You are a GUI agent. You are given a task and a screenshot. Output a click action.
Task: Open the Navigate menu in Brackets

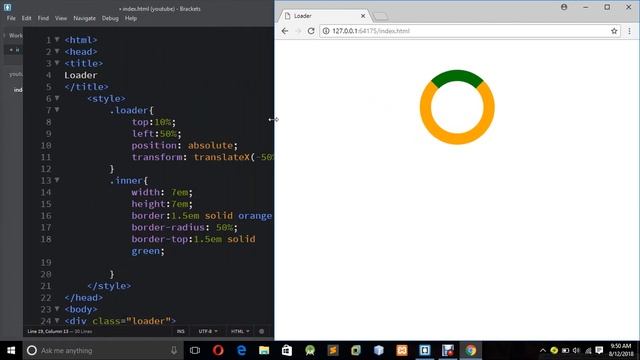(84, 18)
